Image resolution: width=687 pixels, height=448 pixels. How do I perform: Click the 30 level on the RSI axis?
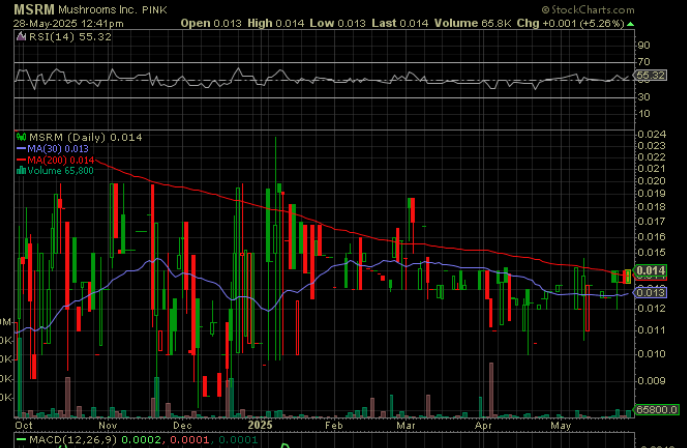click(644, 97)
